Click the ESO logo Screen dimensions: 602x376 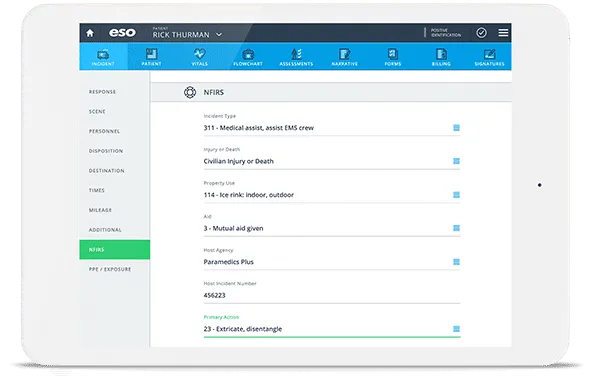tap(122, 33)
